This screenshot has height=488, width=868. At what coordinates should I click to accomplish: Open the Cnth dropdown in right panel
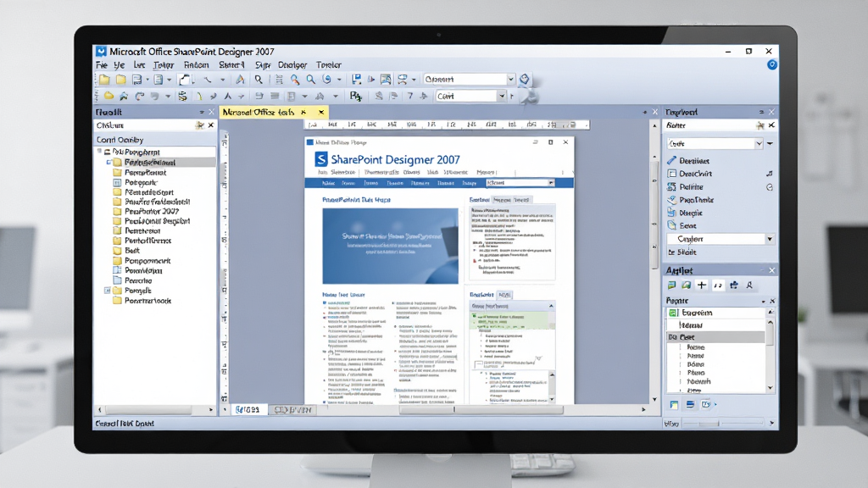tap(759, 144)
